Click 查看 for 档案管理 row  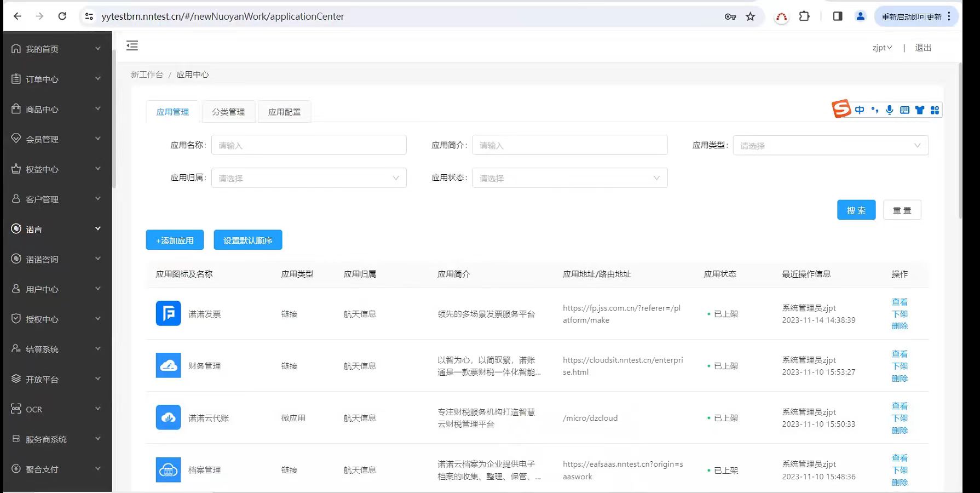point(900,458)
